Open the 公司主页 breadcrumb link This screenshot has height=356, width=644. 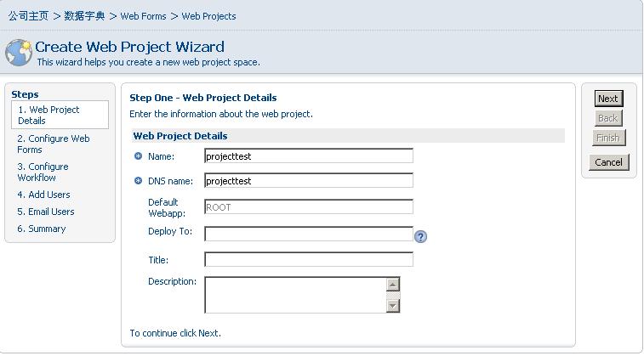(28, 16)
